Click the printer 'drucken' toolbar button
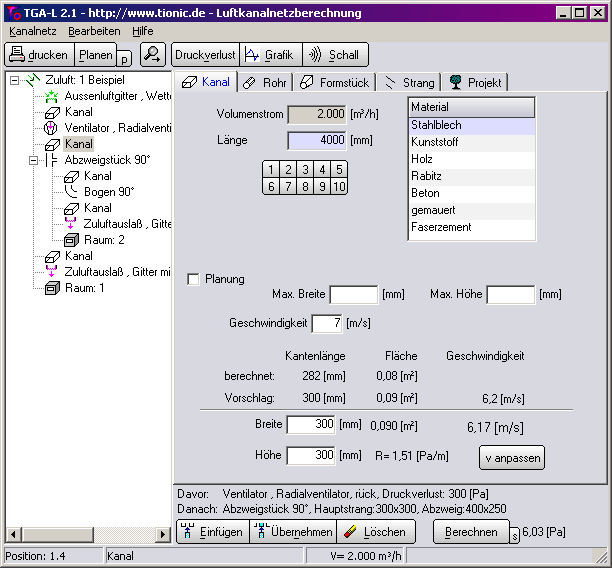The width and height of the screenshot is (612, 568). tap(38, 55)
